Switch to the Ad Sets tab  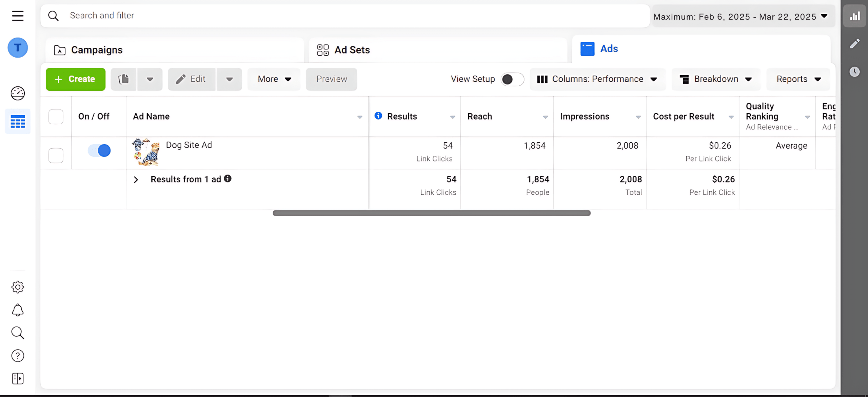352,50
